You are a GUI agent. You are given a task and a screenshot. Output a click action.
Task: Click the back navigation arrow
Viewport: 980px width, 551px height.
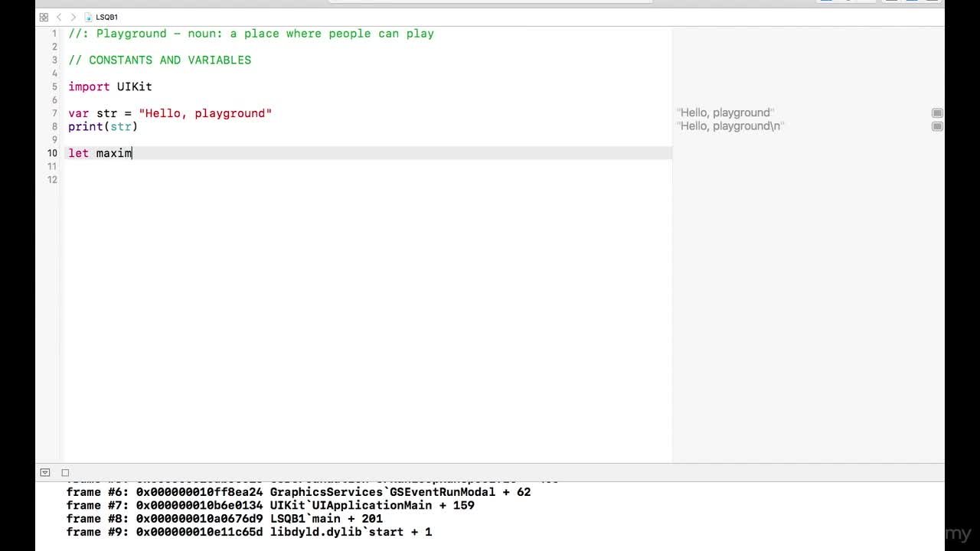point(59,17)
